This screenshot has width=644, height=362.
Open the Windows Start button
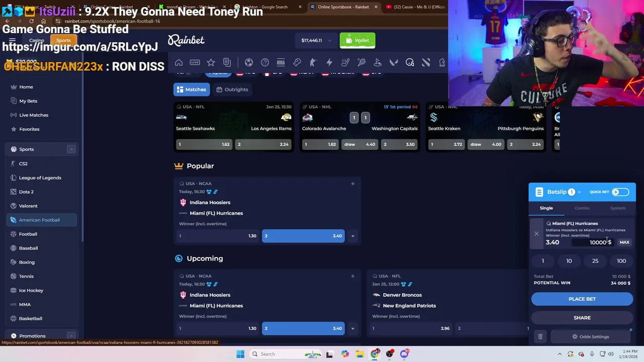[x=240, y=354]
